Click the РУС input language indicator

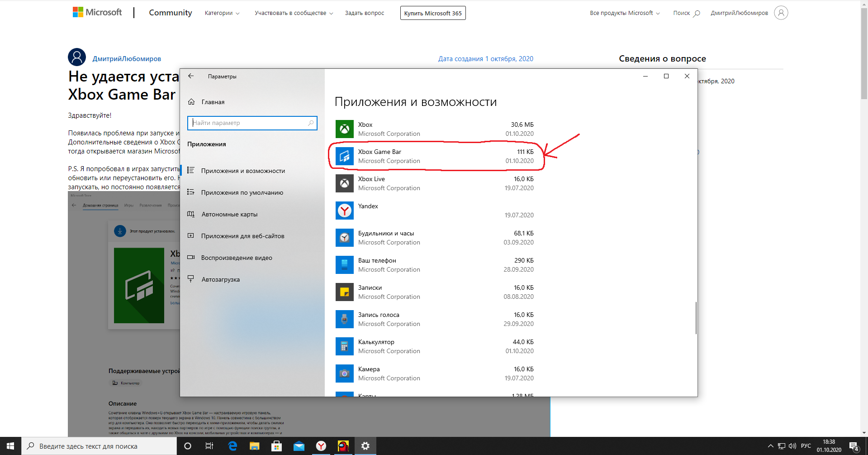[x=806, y=446]
